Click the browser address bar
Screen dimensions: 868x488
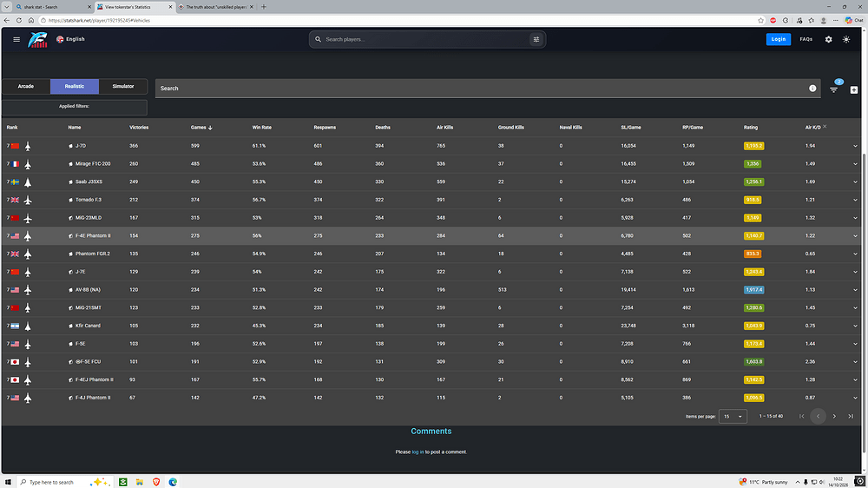coord(398,21)
